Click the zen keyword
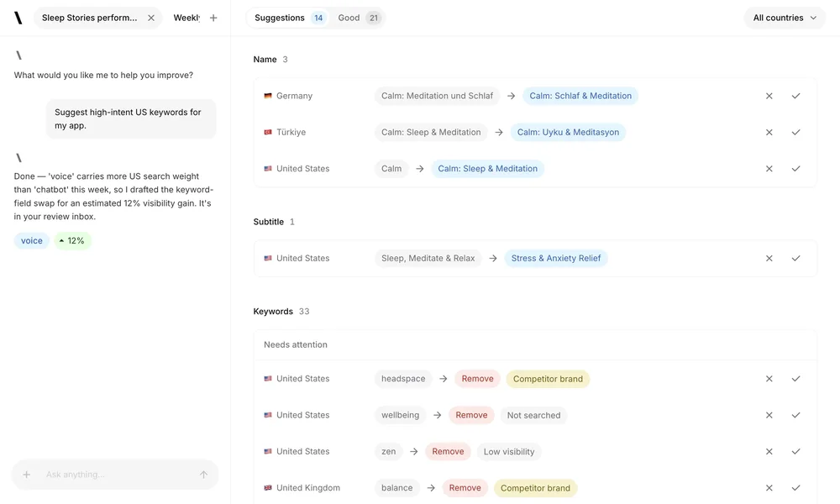 point(388,452)
